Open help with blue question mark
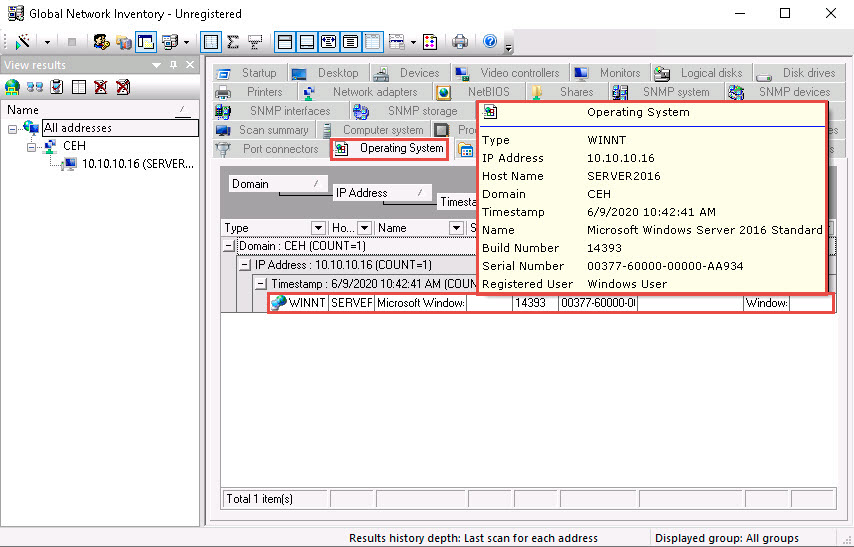The image size is (854, 547). (x=490, y=41)
